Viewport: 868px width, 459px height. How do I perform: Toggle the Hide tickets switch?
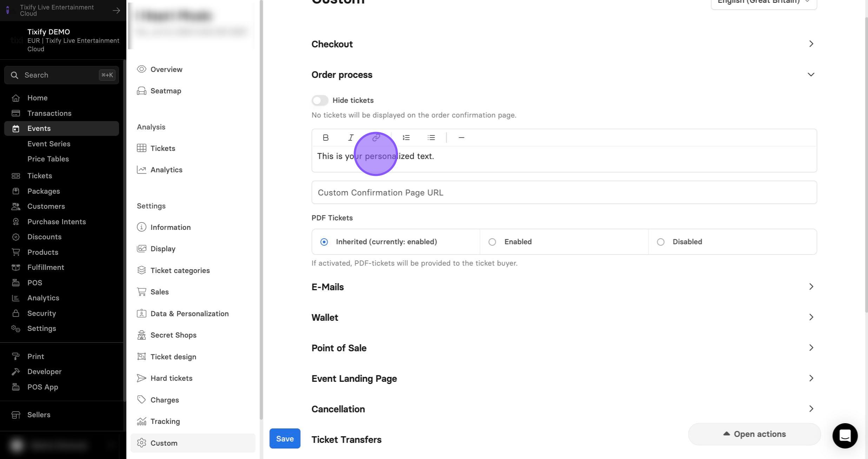point(320,100)
